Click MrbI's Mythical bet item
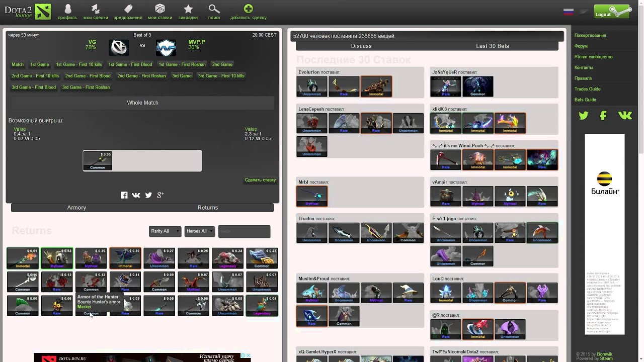This screenshot has width=644, height=362. (x=312, y=196)
